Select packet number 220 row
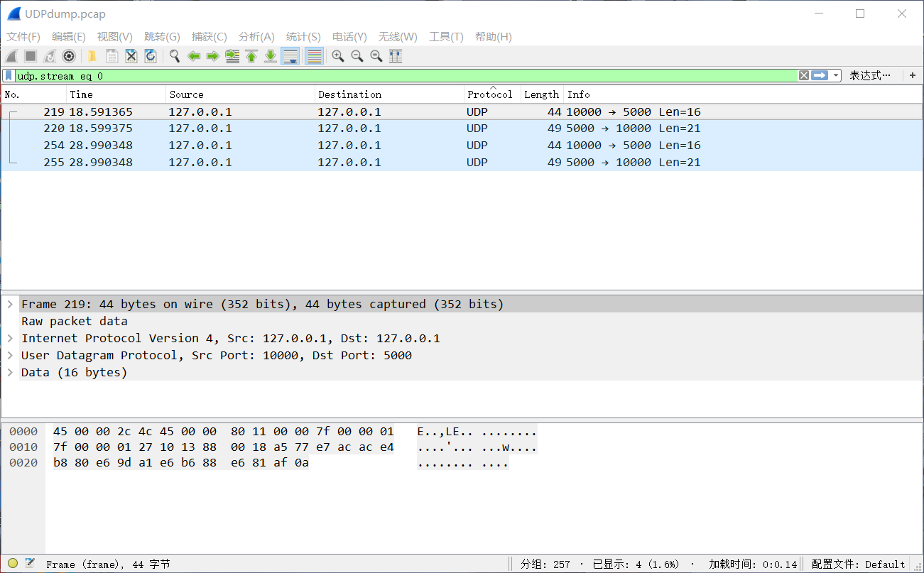This screenshot has height=573, width=924. coord(462,129)
